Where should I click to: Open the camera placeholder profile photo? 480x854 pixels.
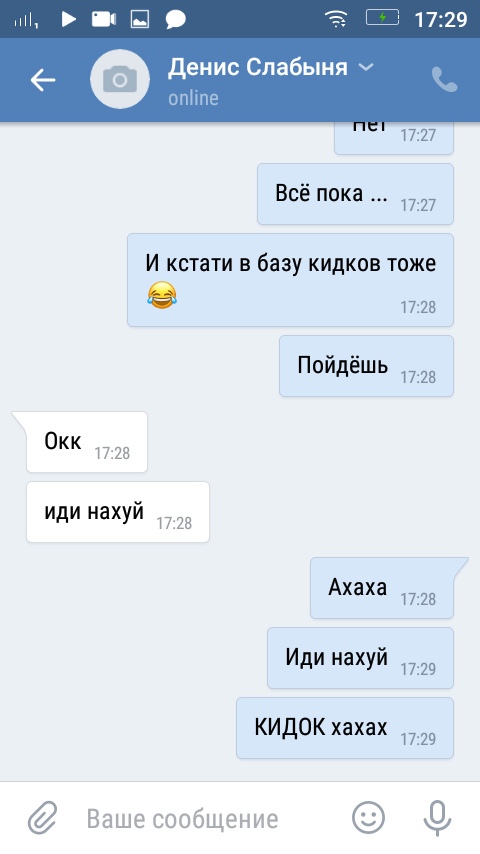click(x=120, y=80)
